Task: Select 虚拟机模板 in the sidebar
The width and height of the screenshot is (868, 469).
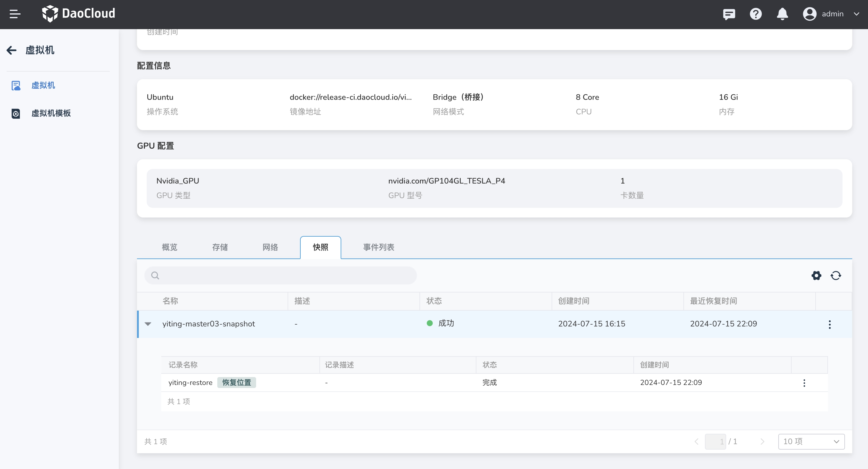Action: coord(51,113)
